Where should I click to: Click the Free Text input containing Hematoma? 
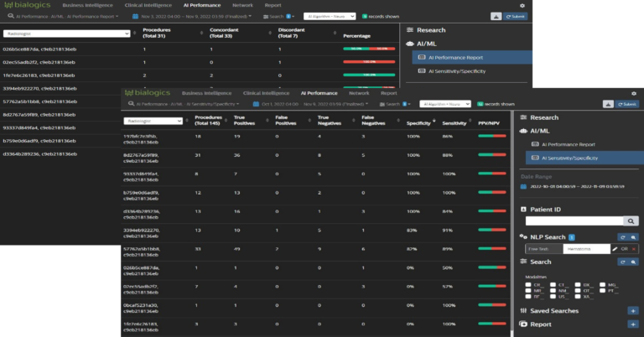pyautogui.click(x=586, y=249)
